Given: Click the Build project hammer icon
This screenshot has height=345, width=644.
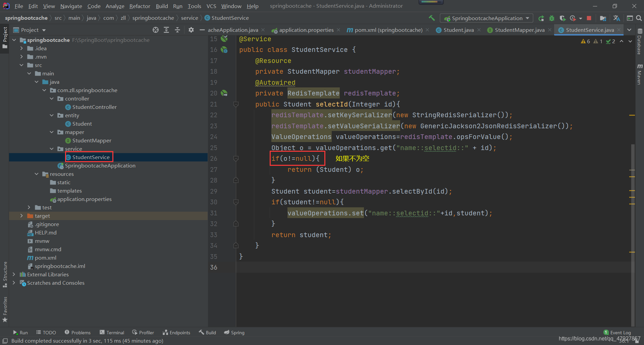Looking at the screenshot, I should tap(432, 18).
